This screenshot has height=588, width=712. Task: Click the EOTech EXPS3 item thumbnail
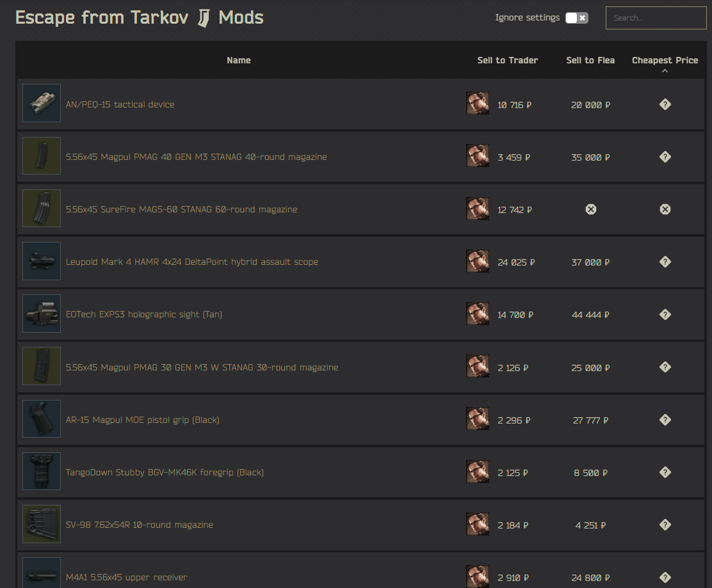(41, 314)
